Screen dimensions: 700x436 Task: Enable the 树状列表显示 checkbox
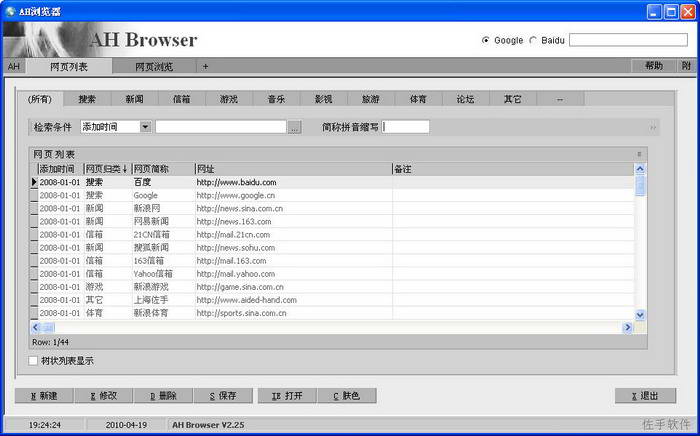pos(33,361)
